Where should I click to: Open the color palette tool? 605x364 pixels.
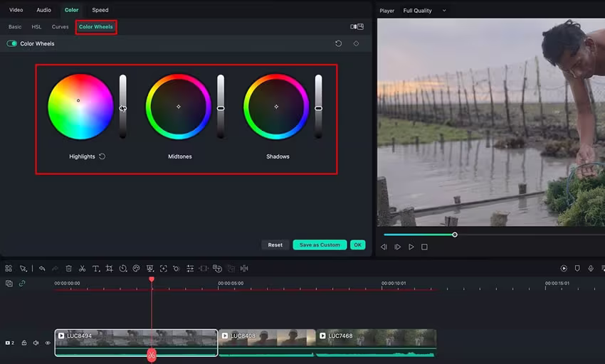pos(136,268)
